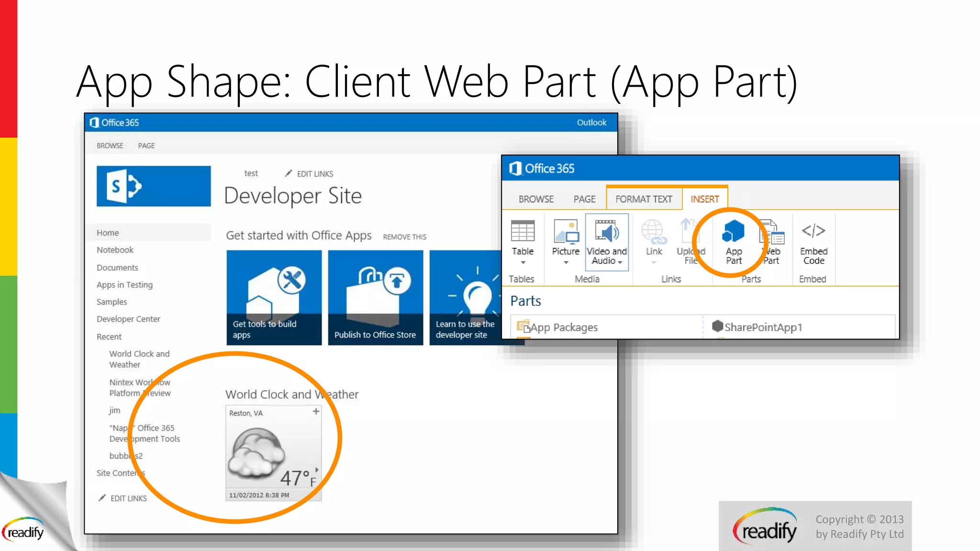Click the World Clock and Weather web part title

292,395
